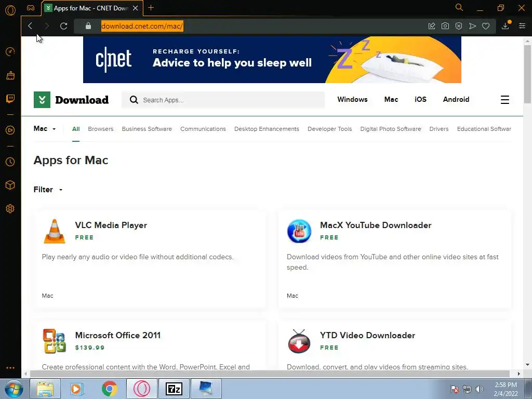Select the Drivers category
The height and width of the screenshot is (399, 532).
[438, 129]
